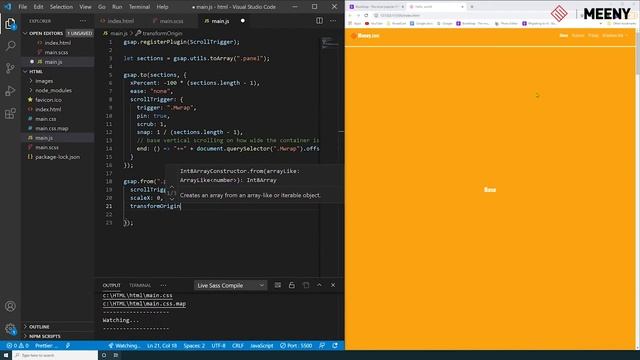640x360 pixels.
Task: Expand the Outline section
Action: [39, 327]
